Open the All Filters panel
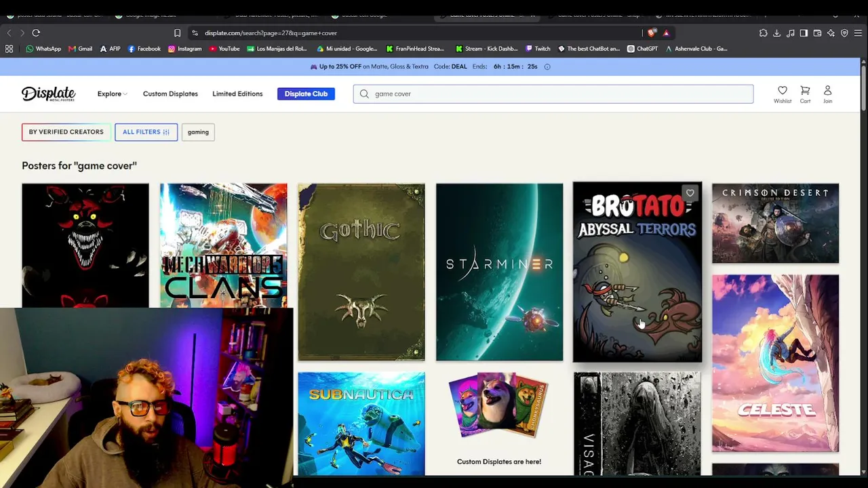The image size is (868, 488). (x=146, y=132)
